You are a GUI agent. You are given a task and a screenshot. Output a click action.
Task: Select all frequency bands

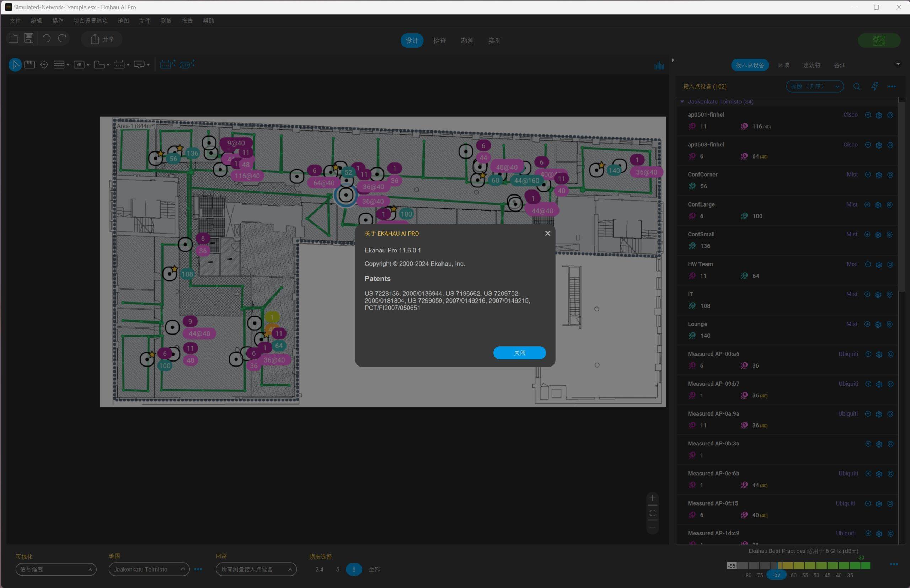pos(374,569)
